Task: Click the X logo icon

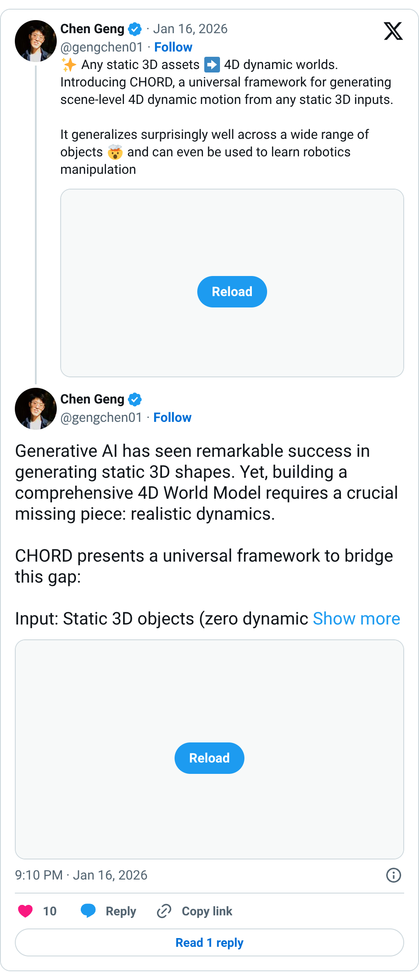Action: pos(393,31)
